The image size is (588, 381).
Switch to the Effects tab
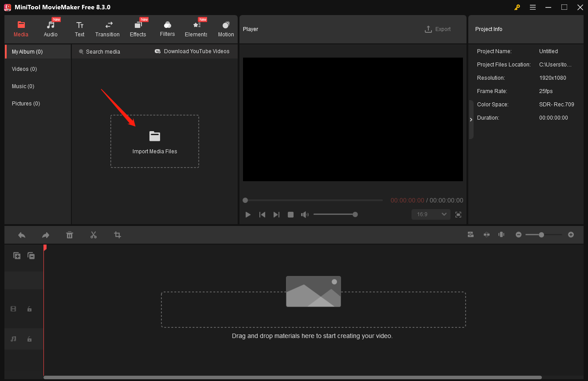pos(138,29)
